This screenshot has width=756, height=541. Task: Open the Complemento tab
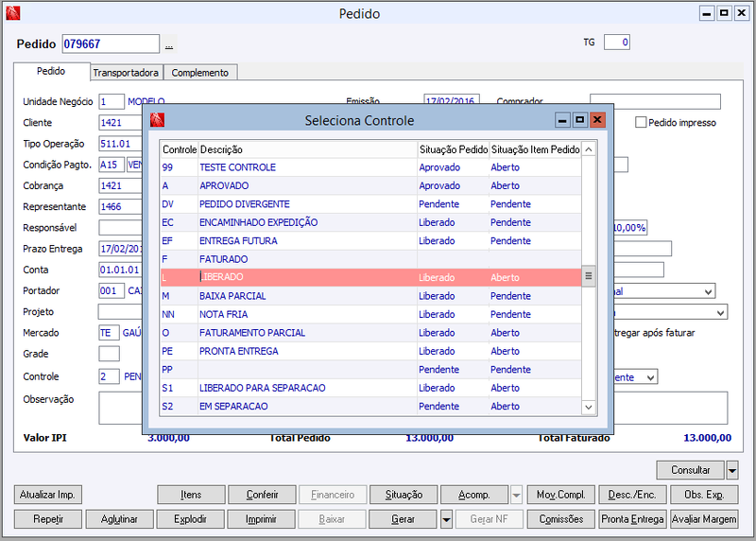tap(200, 73)
